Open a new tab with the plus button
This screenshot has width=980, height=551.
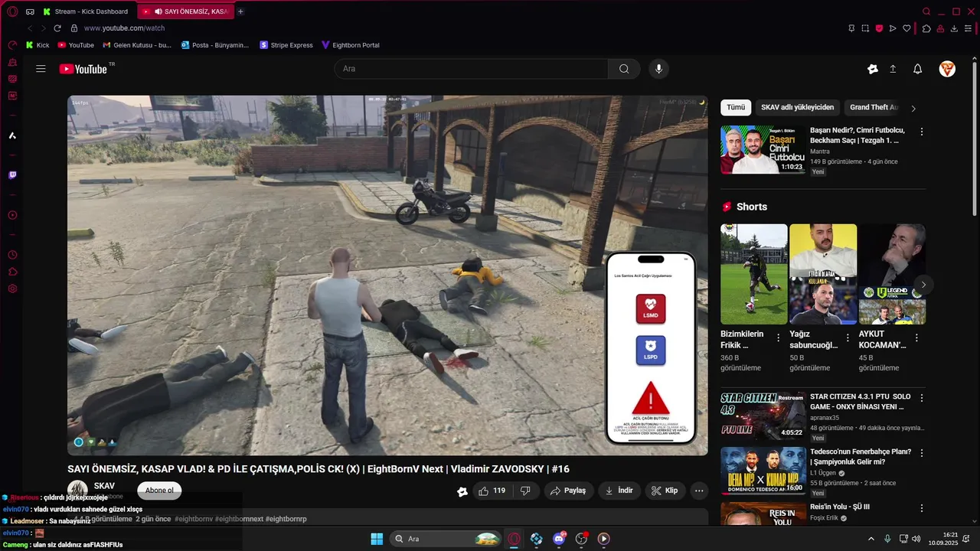(x=240, y=11)
